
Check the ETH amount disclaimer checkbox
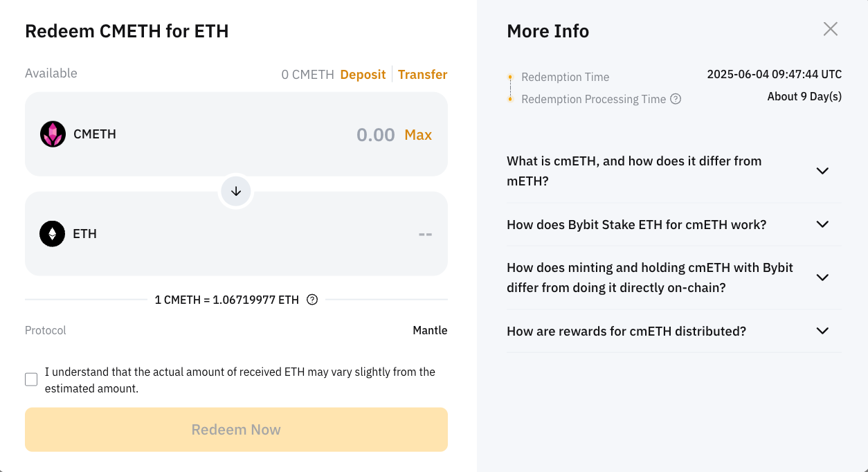tap(31, 379)
